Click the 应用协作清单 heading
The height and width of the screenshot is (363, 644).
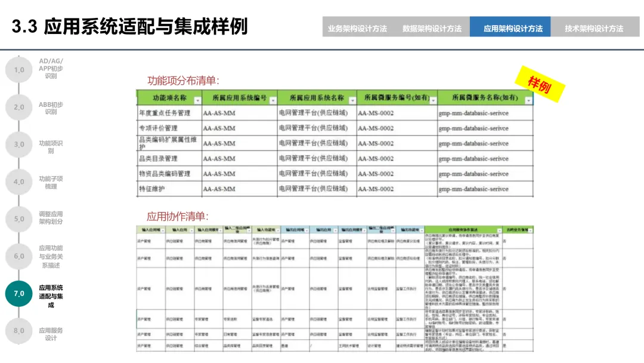point(178,216)
